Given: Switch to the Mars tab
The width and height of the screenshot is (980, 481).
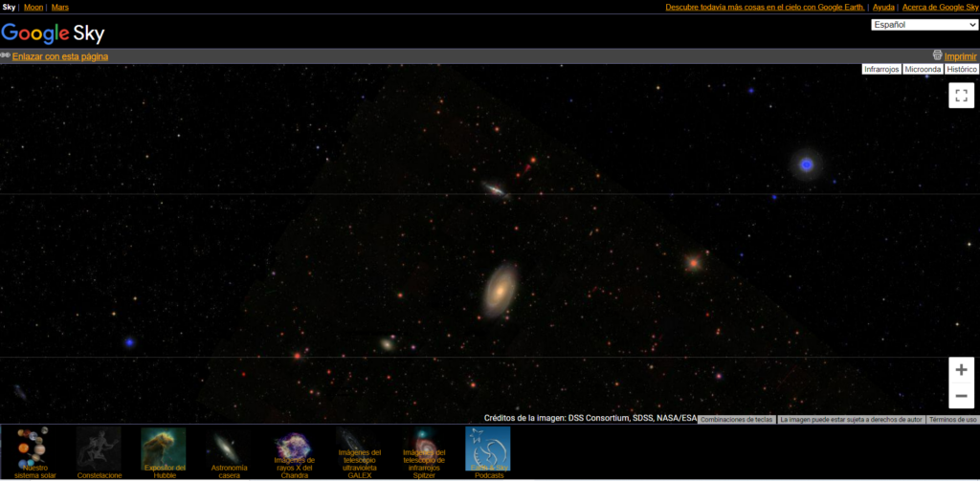Looking at the screenshot, I should (x=60, y=7).
